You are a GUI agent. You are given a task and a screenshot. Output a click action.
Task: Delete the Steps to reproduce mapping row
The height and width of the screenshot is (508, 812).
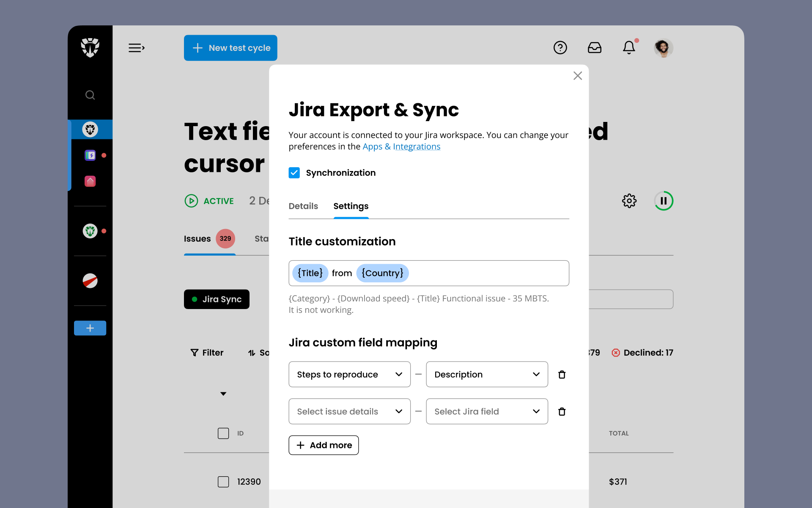562,375
